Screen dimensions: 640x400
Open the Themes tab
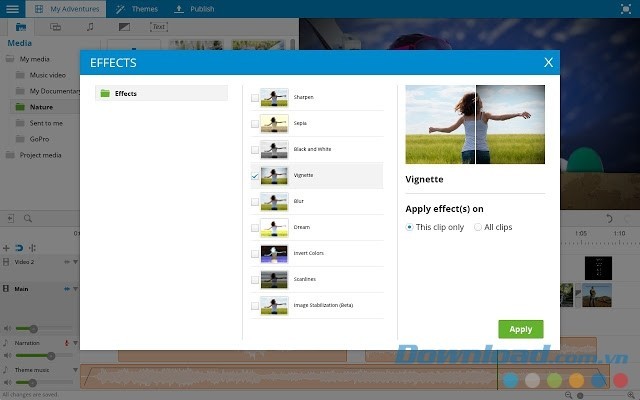tap(136, 9)
